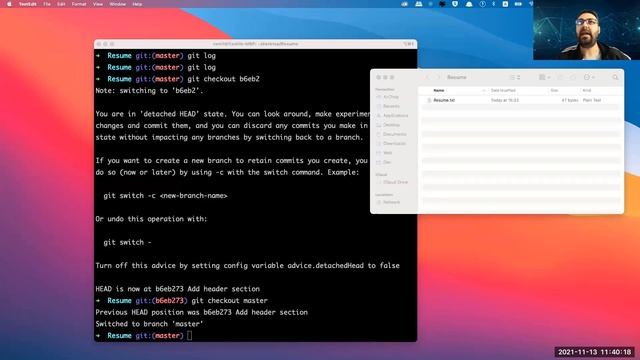Click 'Previous HEAD position was b6eb273' line
This screenshot has width=640, height=360.
coord(202,312)
